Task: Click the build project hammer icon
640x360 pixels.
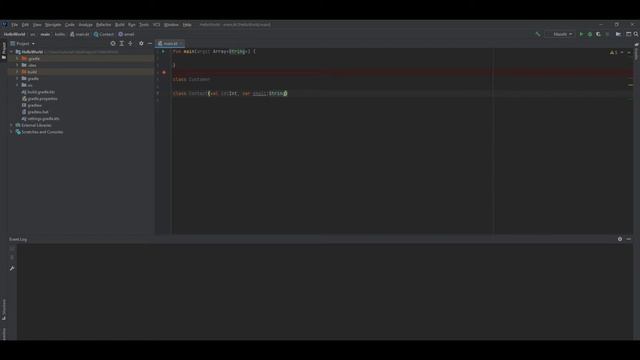Action: (x=538, y=34)
